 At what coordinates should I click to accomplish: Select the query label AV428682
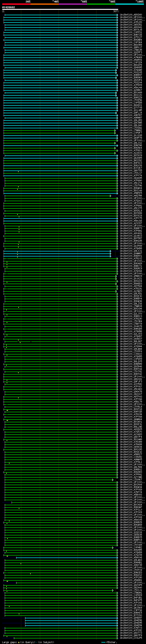pos(8,7)
